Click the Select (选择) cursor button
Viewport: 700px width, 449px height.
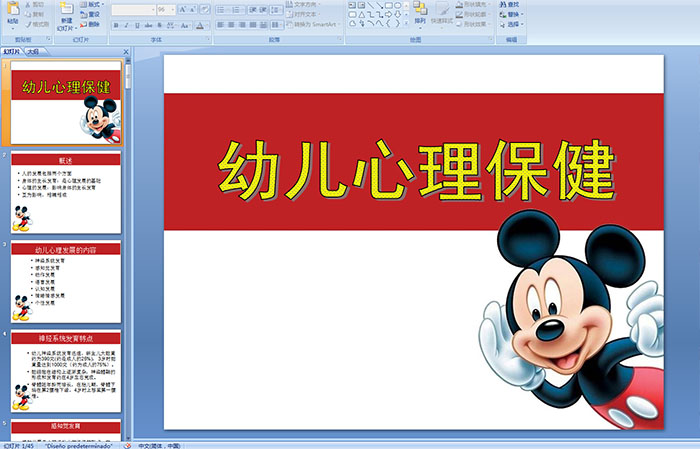[511, 24]
